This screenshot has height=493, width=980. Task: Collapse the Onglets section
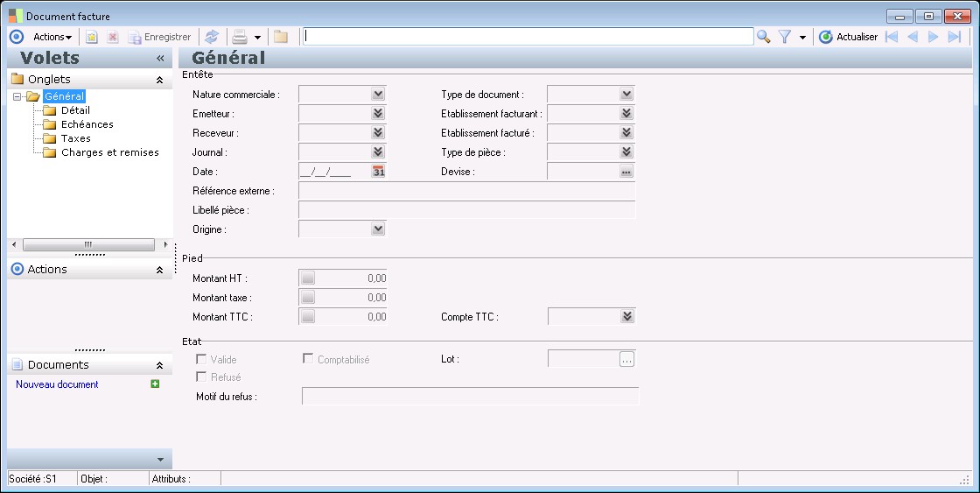(x=159, y=80)
